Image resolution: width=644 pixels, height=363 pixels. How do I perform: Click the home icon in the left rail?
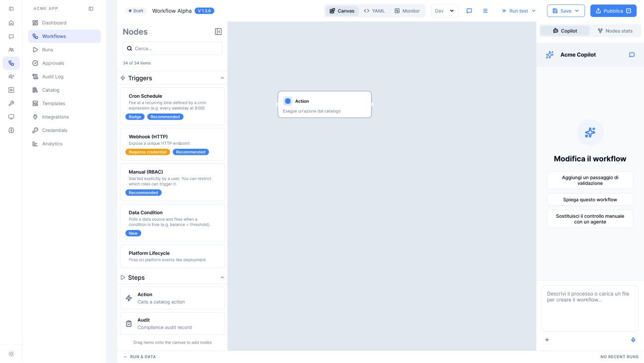tap(11, 23)
